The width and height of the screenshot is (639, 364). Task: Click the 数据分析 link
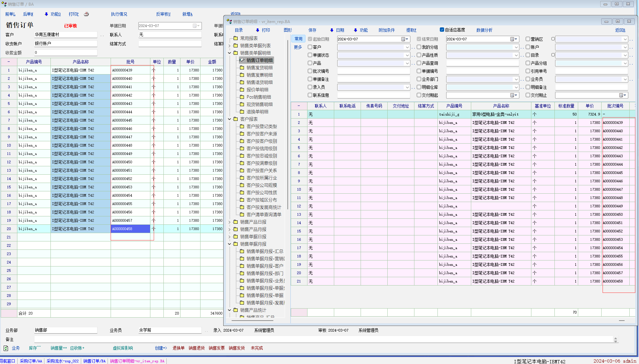[484, 30]
